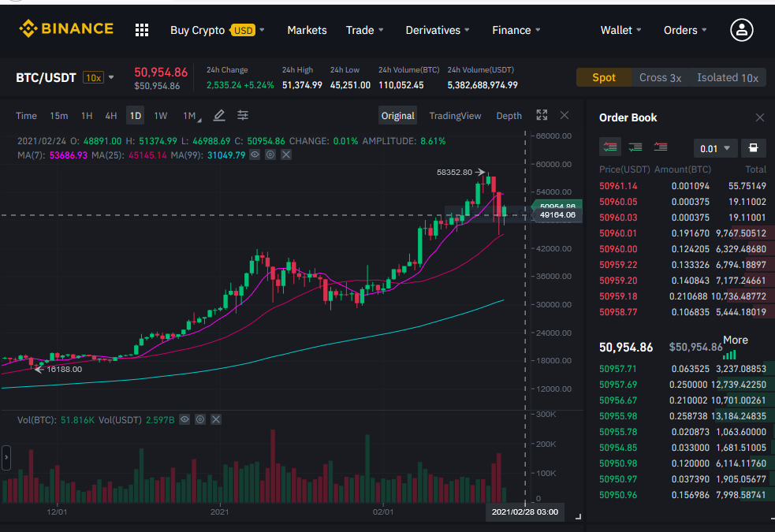Viewport: 775px width, 532px height.
Task: Open the Wallet dropdown menu
Action: pyautogui.click(x=620, y=30)
